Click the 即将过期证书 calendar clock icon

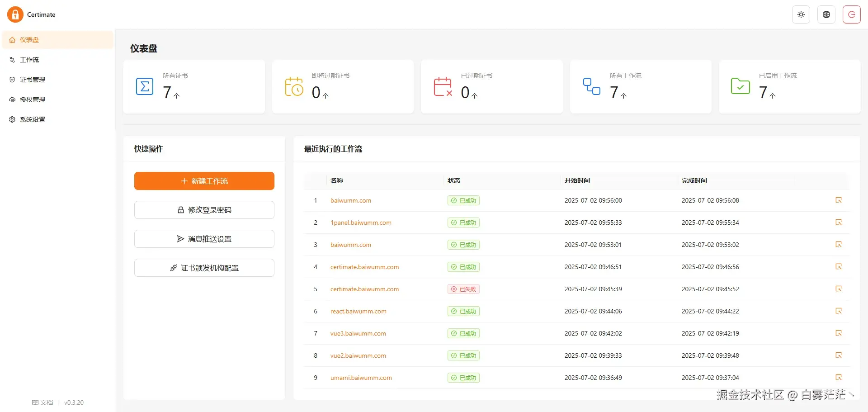(x=294, y=86)
